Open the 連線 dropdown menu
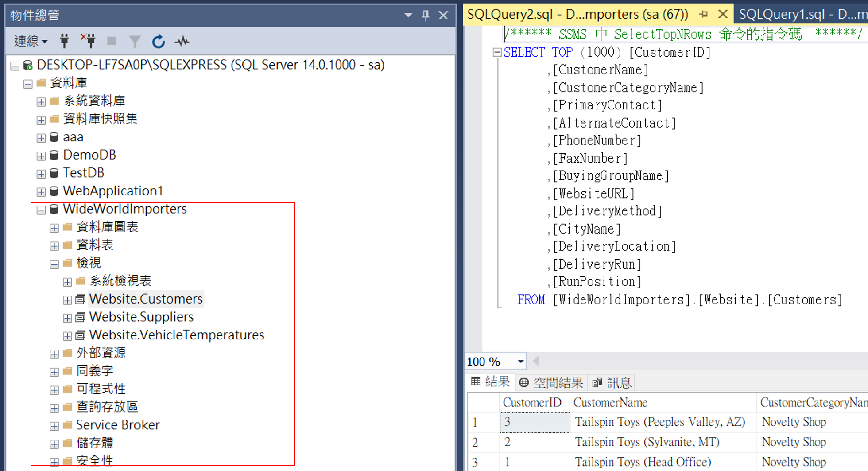868x471 pixels. [31, 41]
